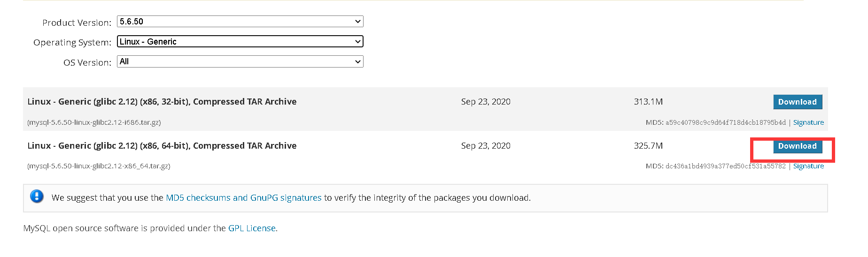Click the Operating System label
868x257 pixels.
(72, 42)
